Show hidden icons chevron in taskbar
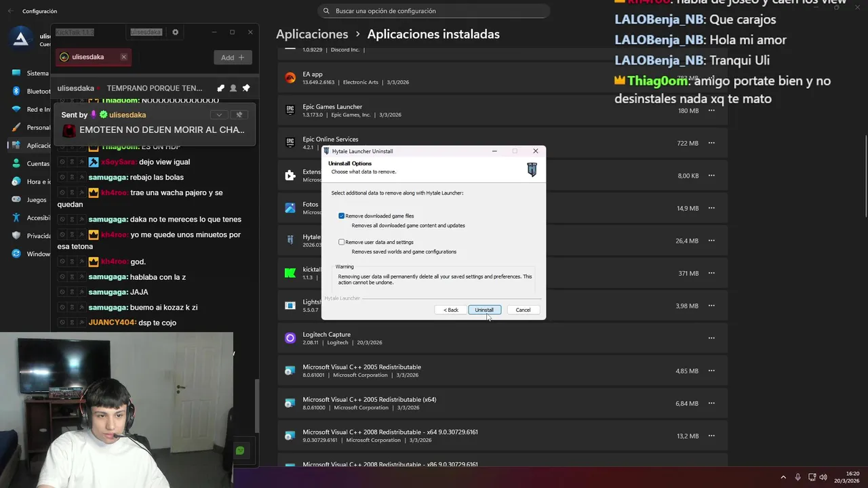868x488 pixels. click(x=783, y=477)
